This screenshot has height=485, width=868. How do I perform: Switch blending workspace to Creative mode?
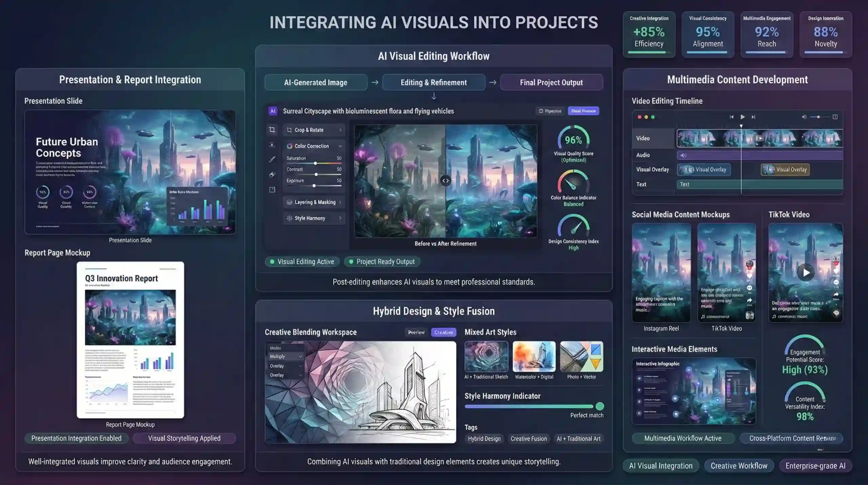click(x=443, y=332)
